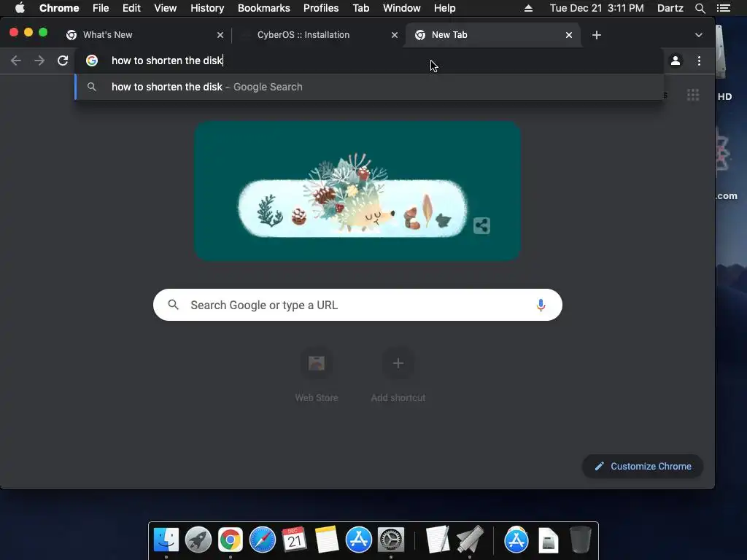Open Safari from the Dock
The width and height of the screenshot is (747, 560).
click(x=263, y=540)
